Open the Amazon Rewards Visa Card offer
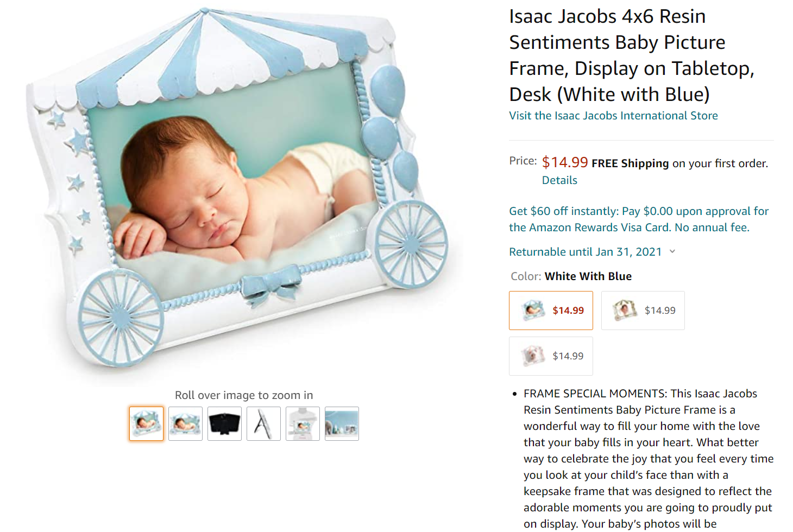 [639, 219]
